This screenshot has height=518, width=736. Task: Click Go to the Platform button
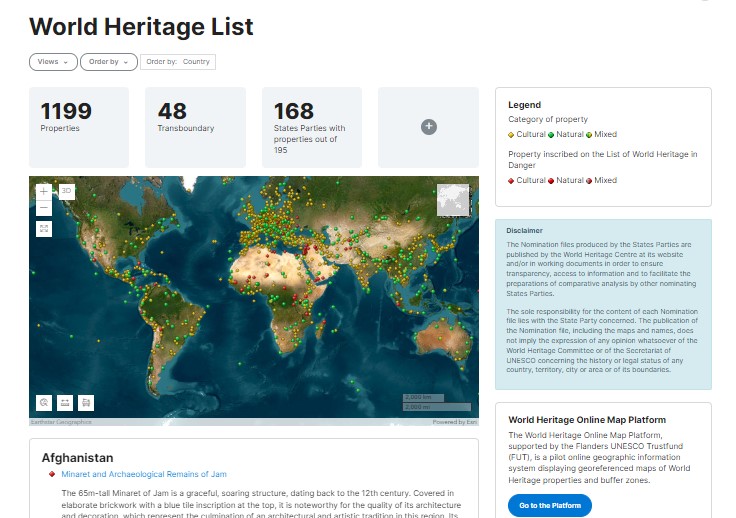(x=549, y=505)
